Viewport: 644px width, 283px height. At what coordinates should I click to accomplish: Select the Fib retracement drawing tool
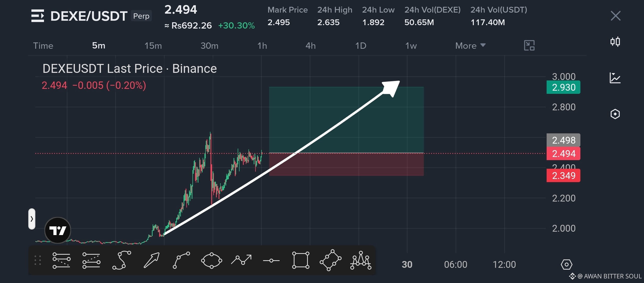click(61, 260)
